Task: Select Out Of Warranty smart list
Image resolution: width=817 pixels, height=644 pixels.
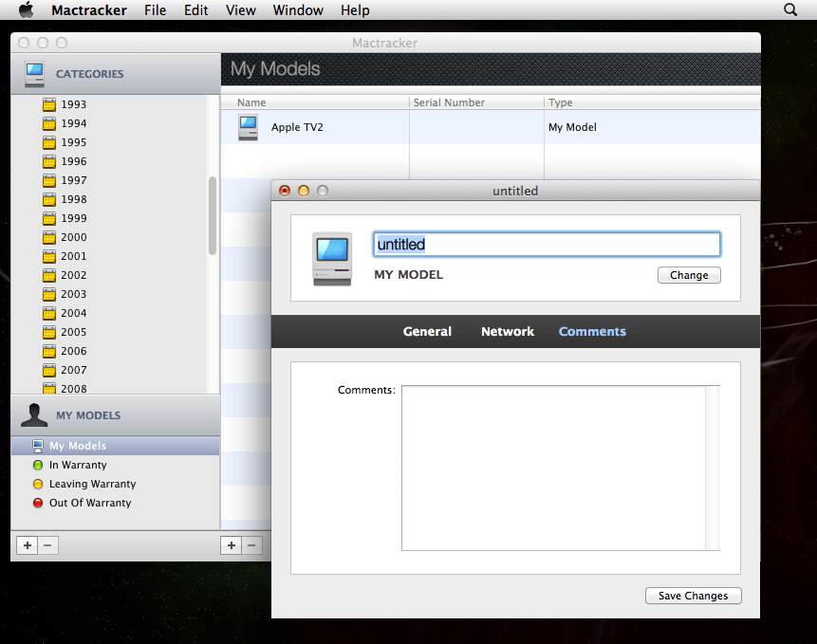Action: (115, 503)
